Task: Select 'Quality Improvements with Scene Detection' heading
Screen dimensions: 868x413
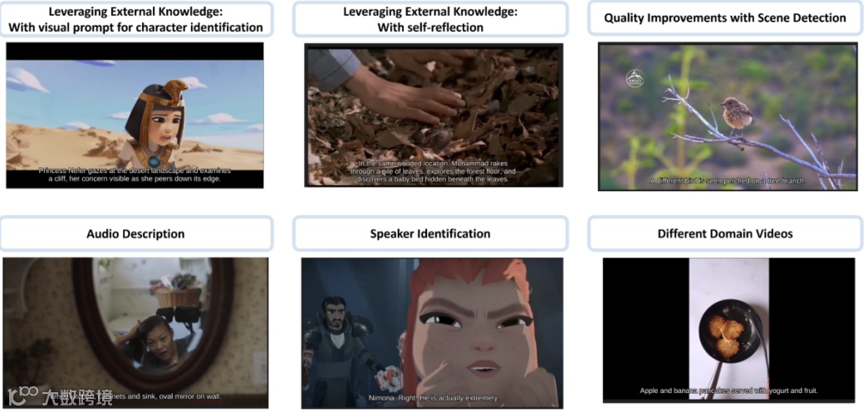Action: 725,17
